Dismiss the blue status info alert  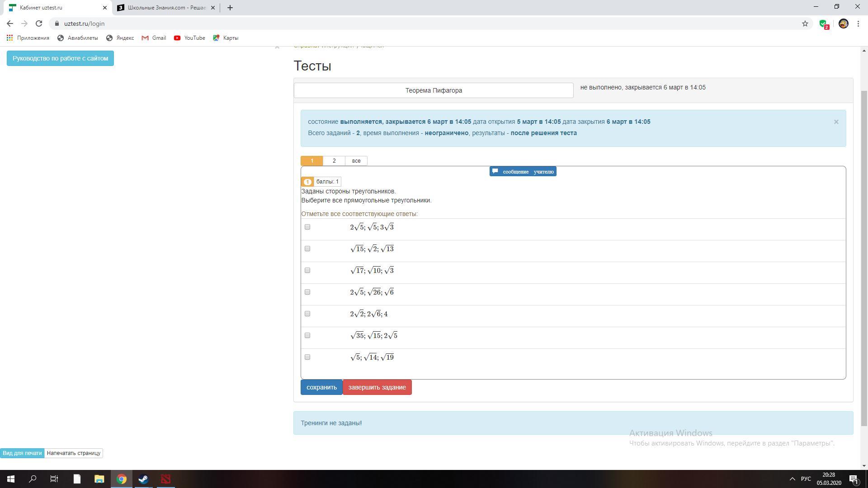pos(836,122)
